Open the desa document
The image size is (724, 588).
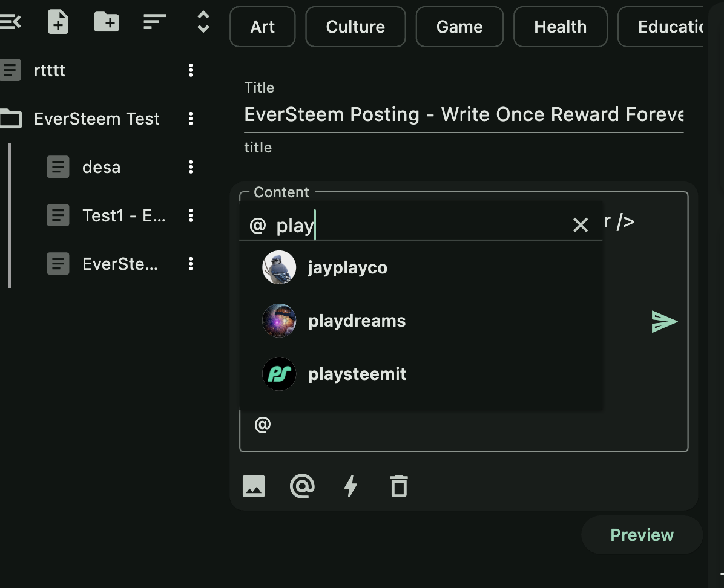(x=101, y=167)
